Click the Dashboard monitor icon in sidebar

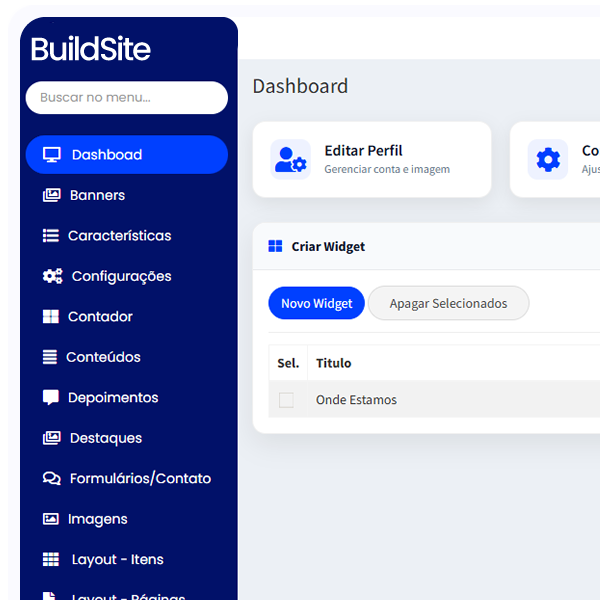52,155
